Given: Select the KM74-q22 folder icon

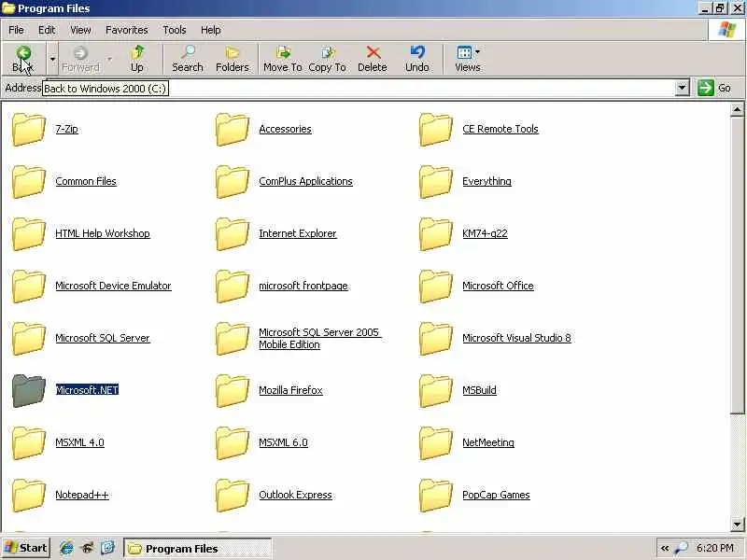Looking at the screenshot, I should point(435,234).
